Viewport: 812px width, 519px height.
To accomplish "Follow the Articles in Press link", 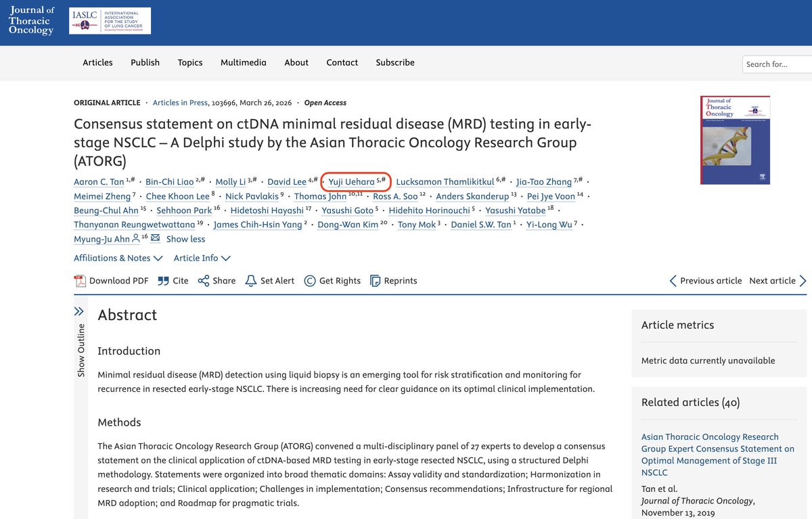I will (x=179, y=102).
